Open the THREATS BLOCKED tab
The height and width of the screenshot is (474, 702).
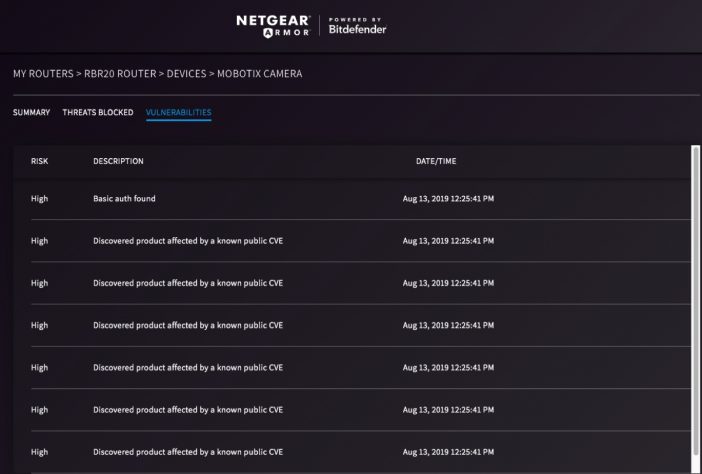pos(98,112)
